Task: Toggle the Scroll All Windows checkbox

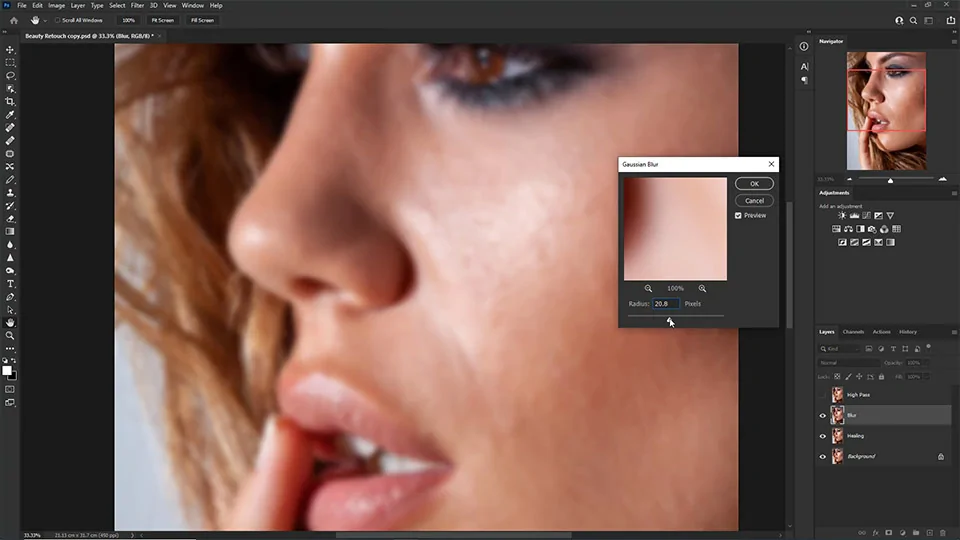Action: 57,20
